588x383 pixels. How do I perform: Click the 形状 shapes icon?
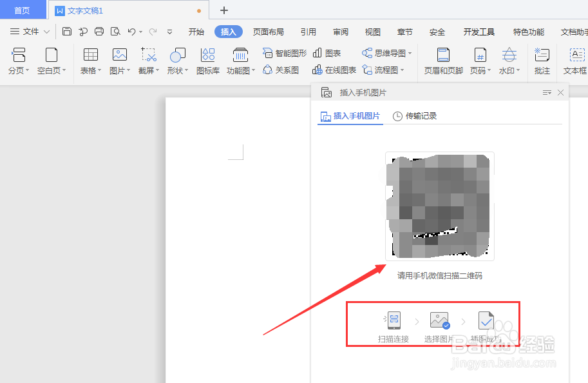(177, 55)
